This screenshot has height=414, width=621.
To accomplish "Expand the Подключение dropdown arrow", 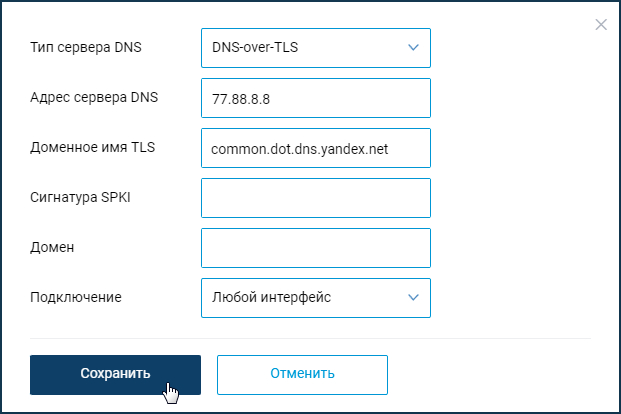I will point(413,297).
